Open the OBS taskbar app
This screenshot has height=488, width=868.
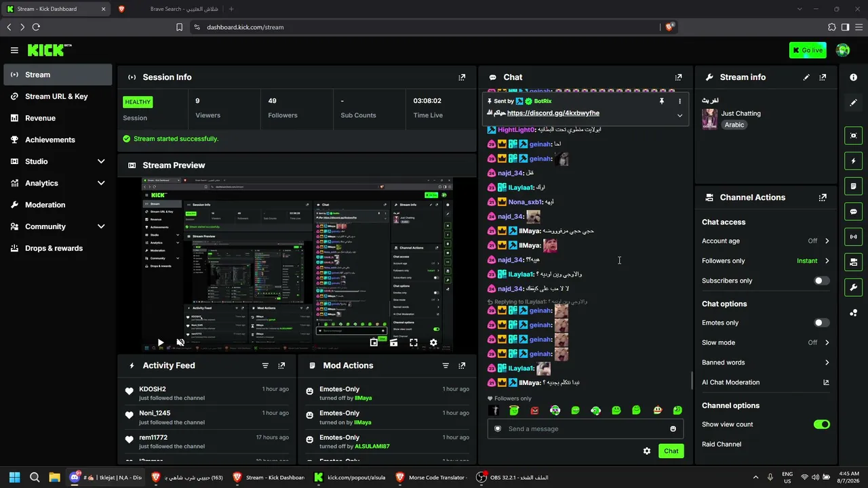[x=514, y=477]
